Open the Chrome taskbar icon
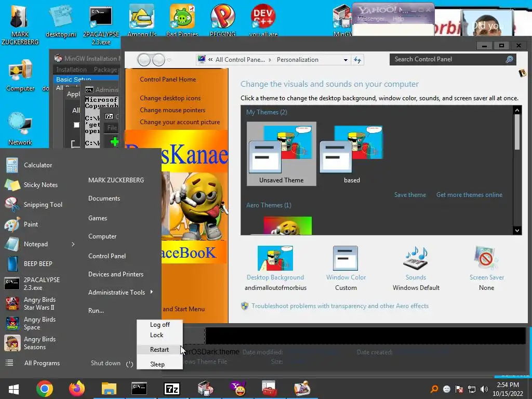The height and width of the screenshot is (399, 532). (x=45, y=389)
